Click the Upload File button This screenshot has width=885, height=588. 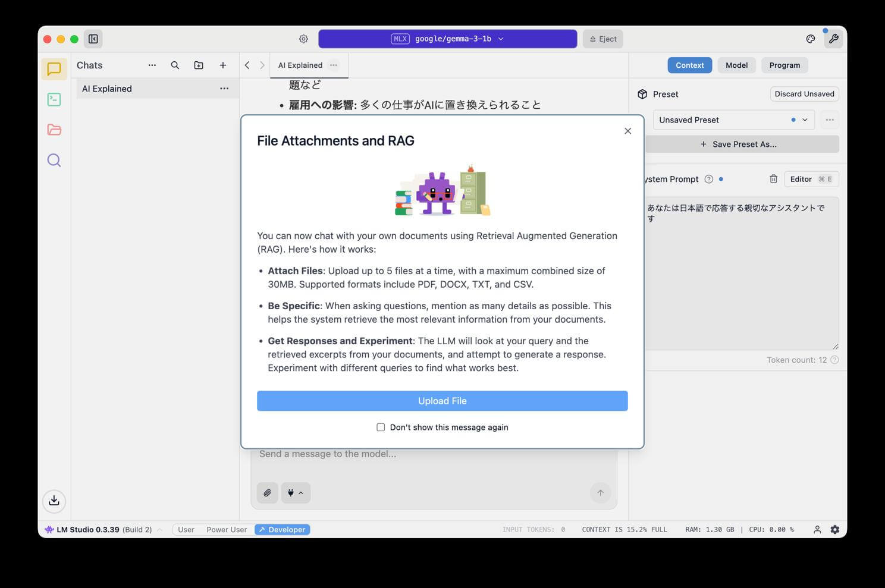click(442, 401)
